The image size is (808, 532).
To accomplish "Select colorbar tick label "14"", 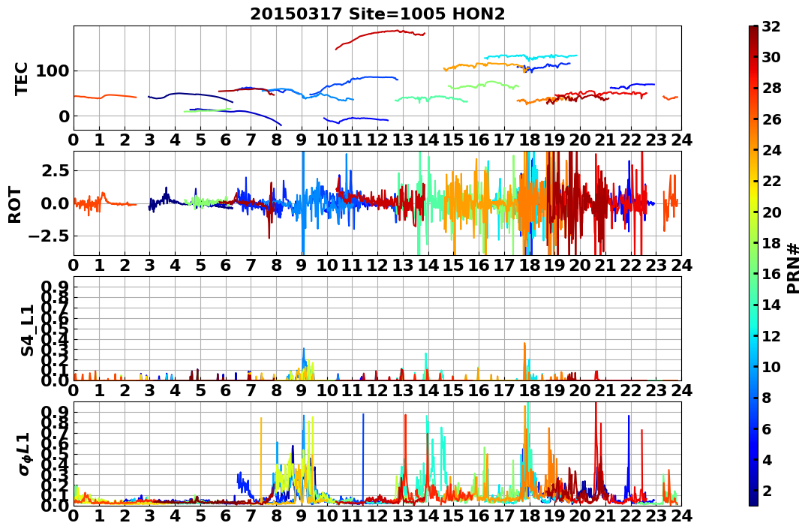I will 771,305.
